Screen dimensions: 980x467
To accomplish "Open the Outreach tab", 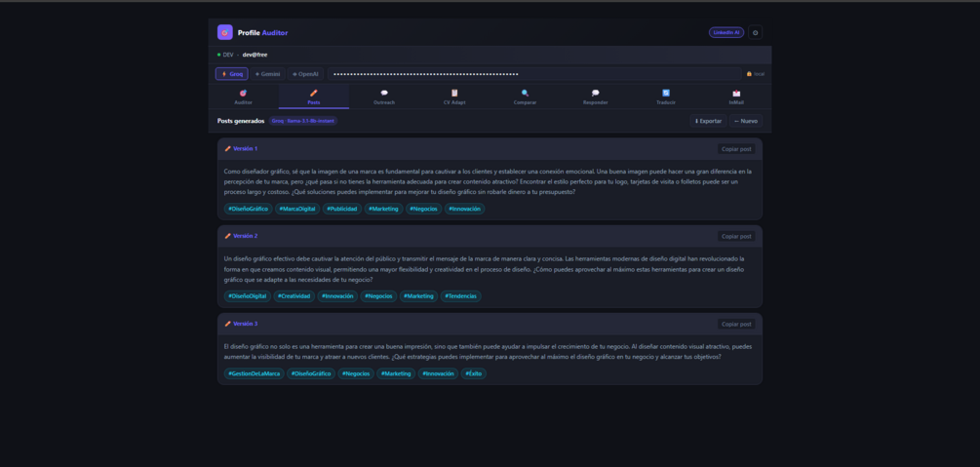I will coord(384,97).
